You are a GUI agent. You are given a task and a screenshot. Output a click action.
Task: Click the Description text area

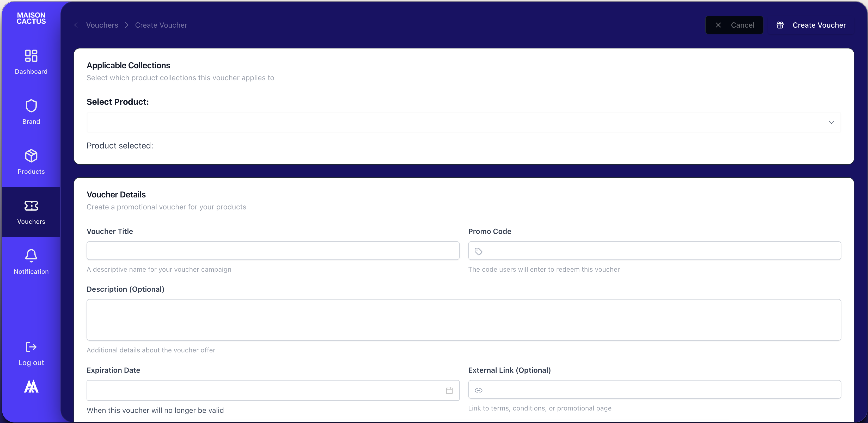pyautogui.click(x=464, y=320)
